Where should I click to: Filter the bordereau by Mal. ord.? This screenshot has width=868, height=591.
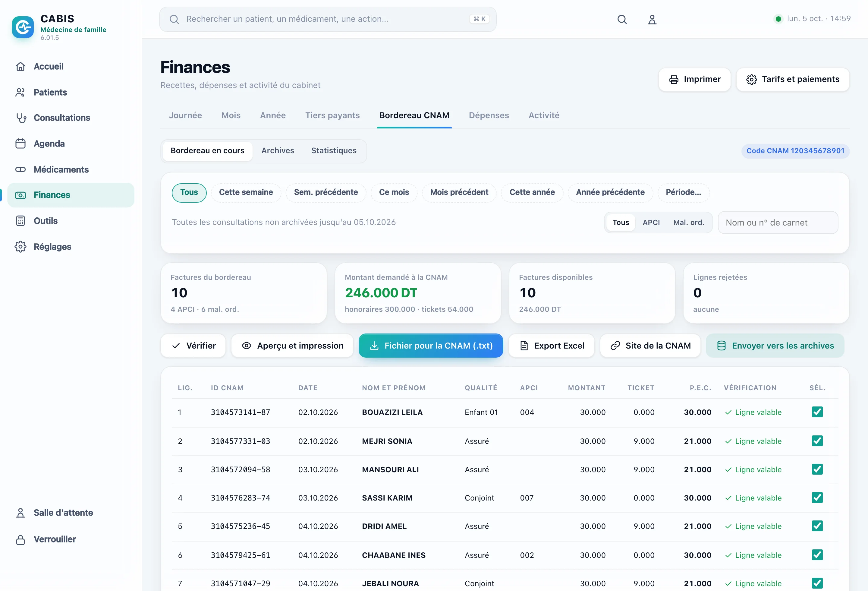(688, 223)
